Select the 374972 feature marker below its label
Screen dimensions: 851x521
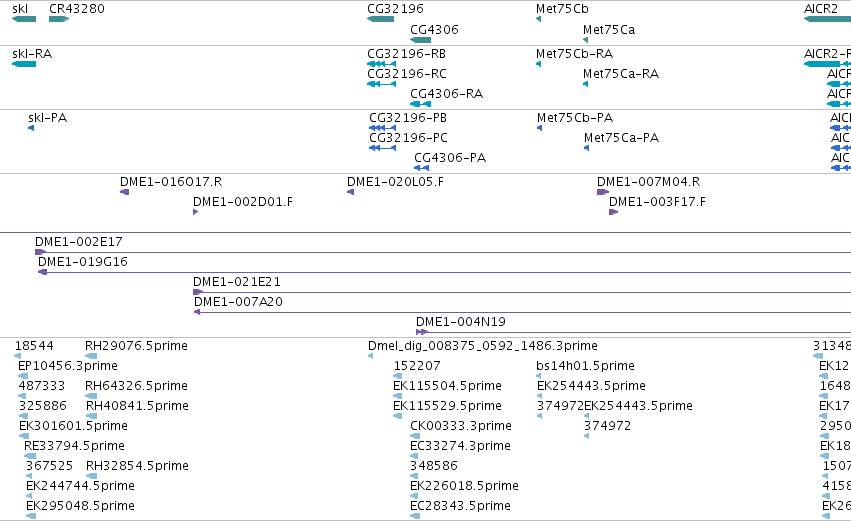click(x=587, y=436)
